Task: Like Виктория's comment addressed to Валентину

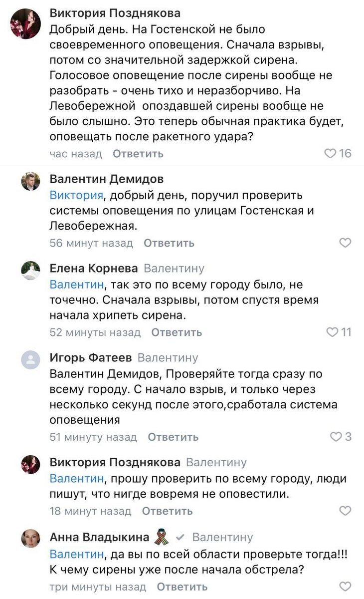Action: 345,511
